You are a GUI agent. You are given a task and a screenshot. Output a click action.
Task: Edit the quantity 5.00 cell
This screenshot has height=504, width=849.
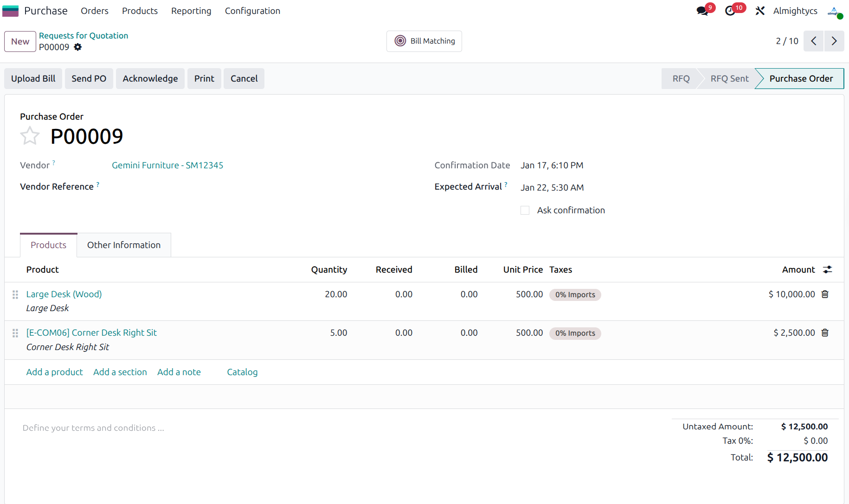pyautogui.click(x=339, y=332)
